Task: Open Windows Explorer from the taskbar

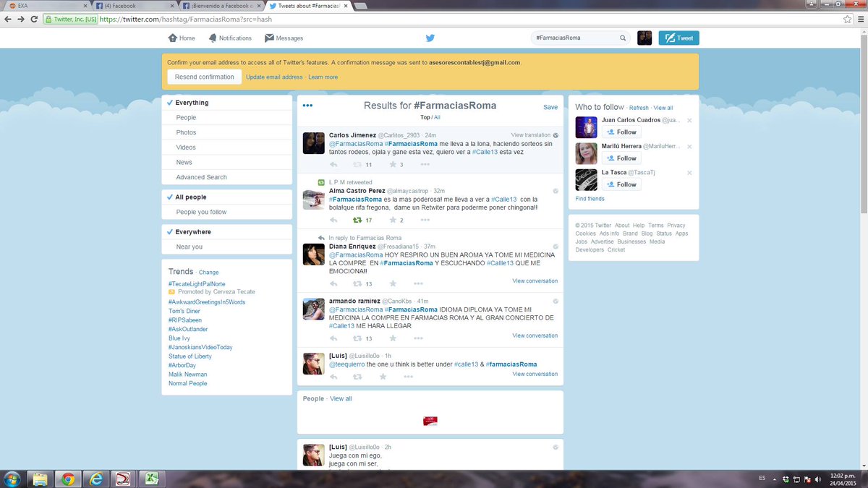Action: [x=39, y=479]
